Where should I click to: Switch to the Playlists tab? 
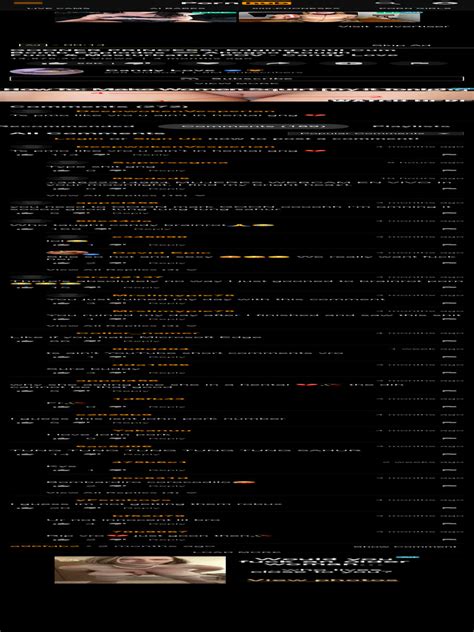coord(411,127)
